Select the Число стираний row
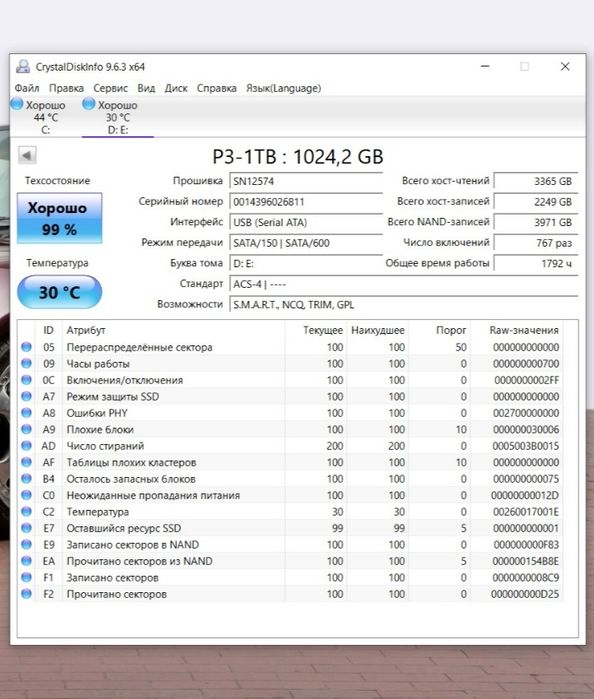The height and width of the screenshot is (699, 594). [290, 446]
